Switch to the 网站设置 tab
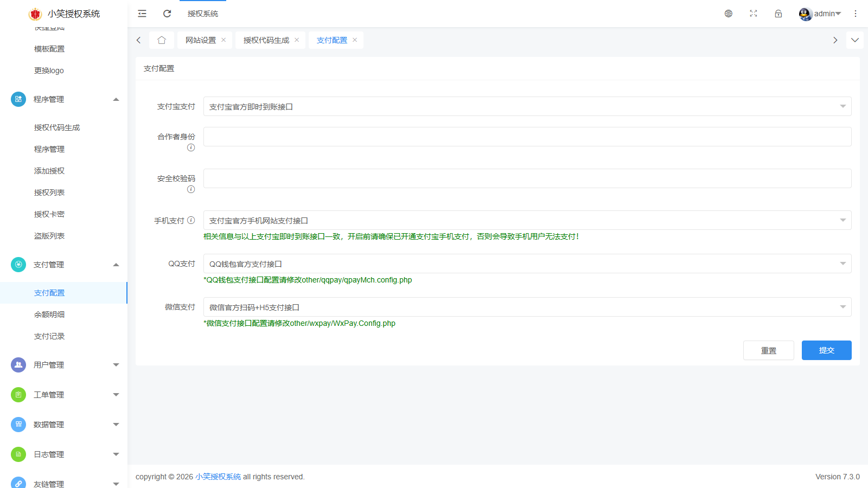The height and width of the screenshot is (488, 868). (x=201, y=40)
